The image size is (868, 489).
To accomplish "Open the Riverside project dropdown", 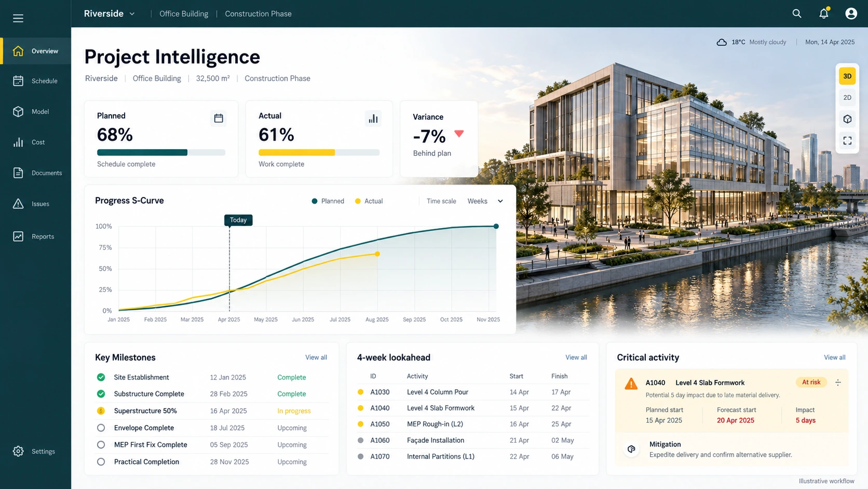I will (110, 14).
